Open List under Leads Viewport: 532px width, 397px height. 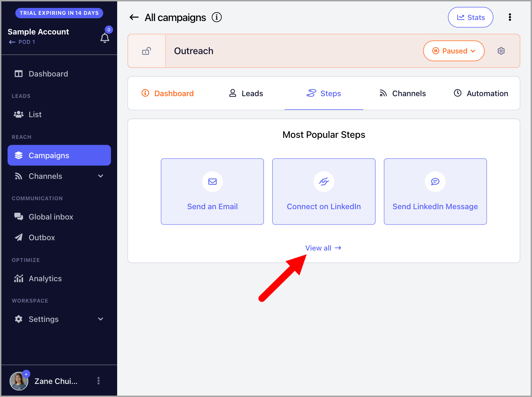(x=59, y=114)
